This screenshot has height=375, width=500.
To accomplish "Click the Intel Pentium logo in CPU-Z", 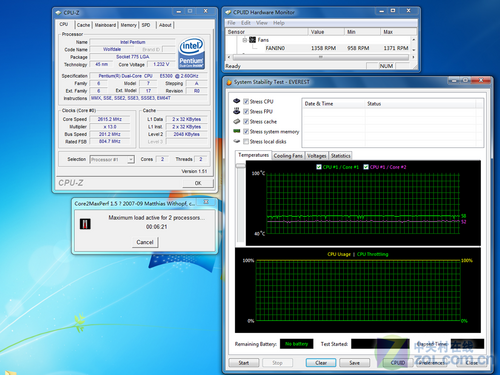I will 192,54.
